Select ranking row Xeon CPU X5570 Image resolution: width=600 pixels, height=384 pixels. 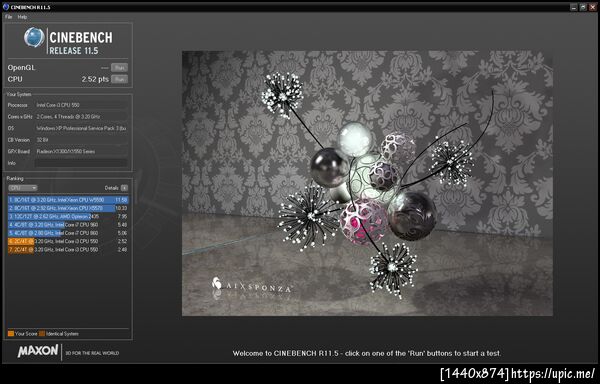[x=68, y=208]
